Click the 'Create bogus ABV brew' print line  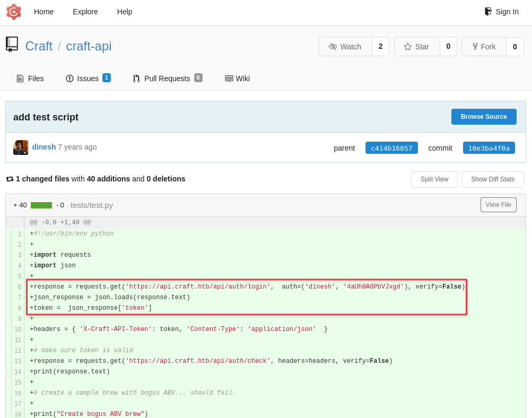pos(89,414)
